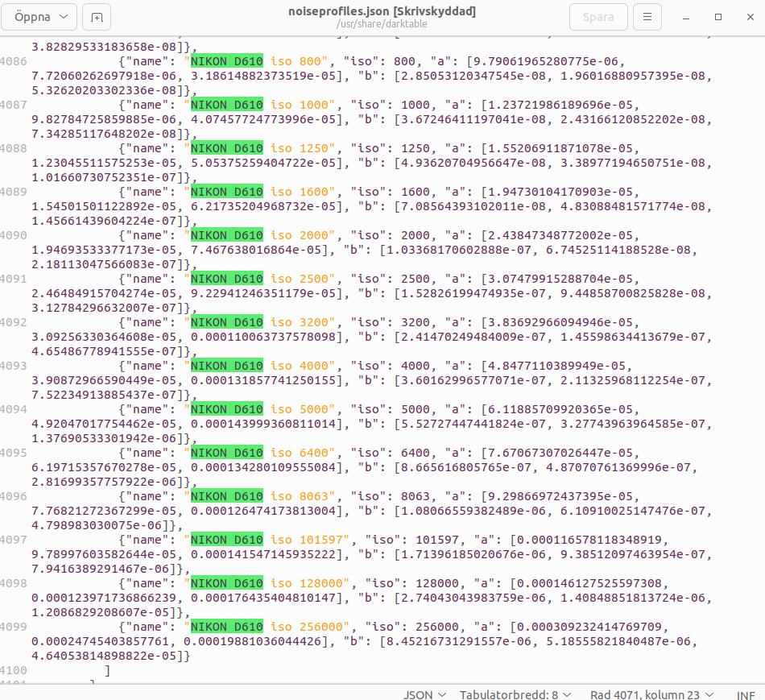Screen dimensions: 765x700
Task: Click highlighted NIKON D610 before iso 256000
Action: (227, 626)
